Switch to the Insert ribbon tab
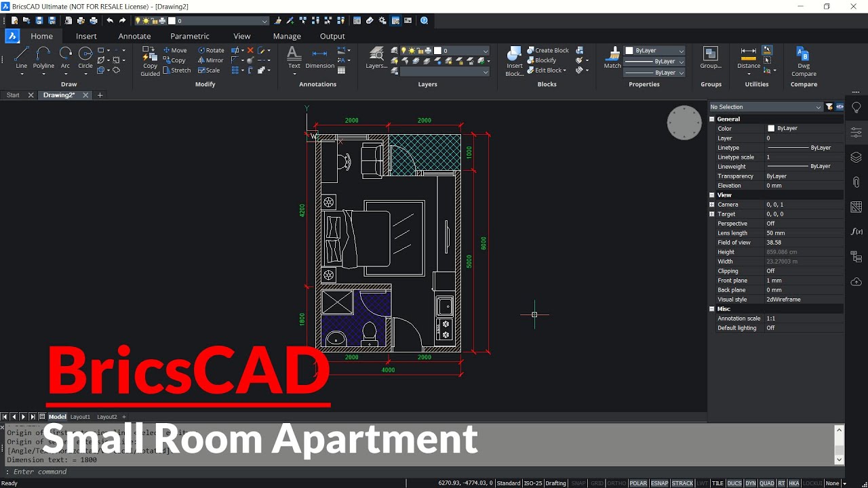Viewport: 868px width, 488px height. (86, 36)
